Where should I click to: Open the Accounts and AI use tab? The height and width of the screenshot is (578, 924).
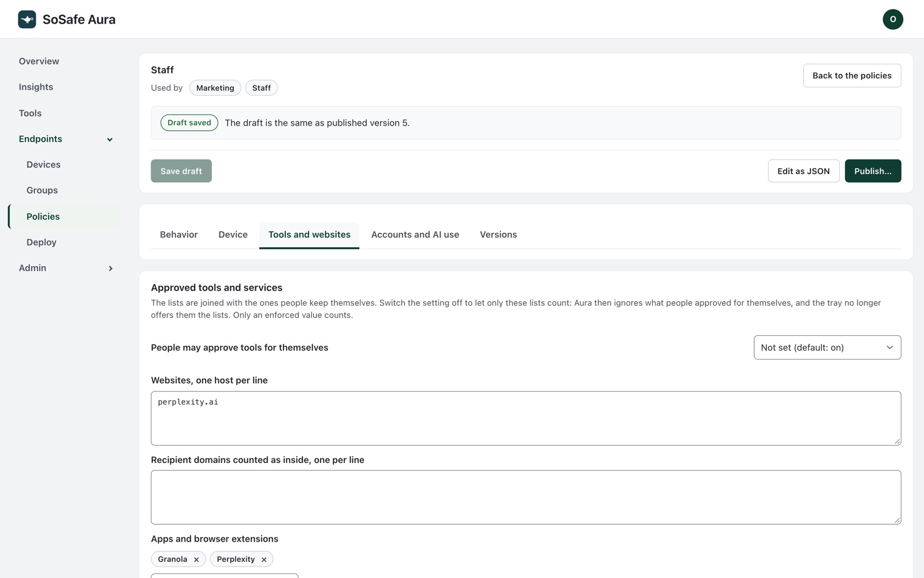pos(415,235)
